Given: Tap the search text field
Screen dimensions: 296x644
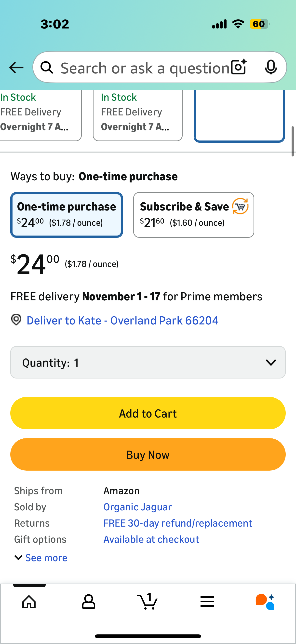Looking at the screenshot, I should (145, 68).
